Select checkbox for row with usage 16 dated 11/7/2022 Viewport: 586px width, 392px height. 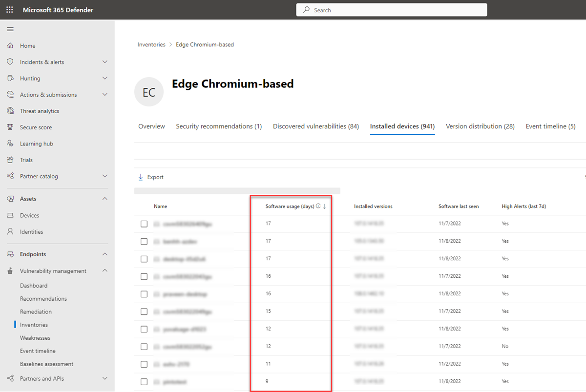point(144,276)
